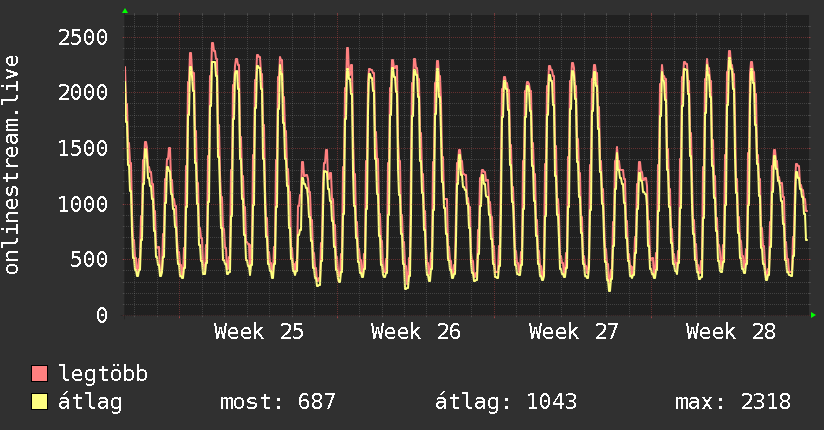824x430 pixels.
Task: Click the átlag: 1043 statistic
Action: pyautogui.click(x=506, y=402)
